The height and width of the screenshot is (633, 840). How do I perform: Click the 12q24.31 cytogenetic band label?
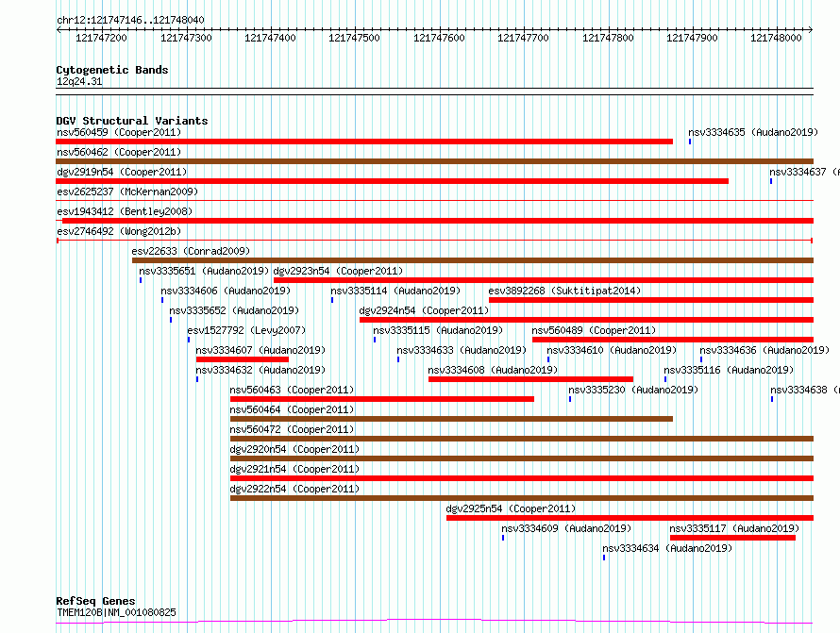79,81
